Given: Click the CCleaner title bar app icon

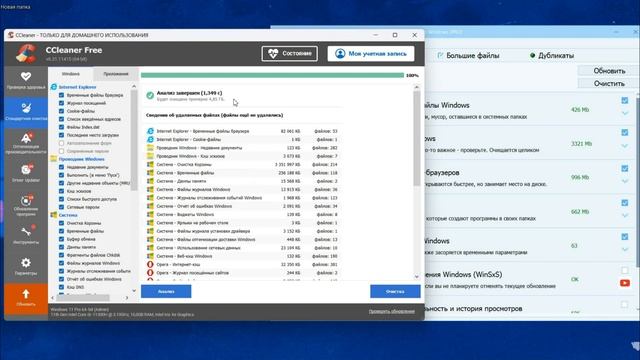Looking at the screenshot, I should pyautogui.click(x=11, y=35).
